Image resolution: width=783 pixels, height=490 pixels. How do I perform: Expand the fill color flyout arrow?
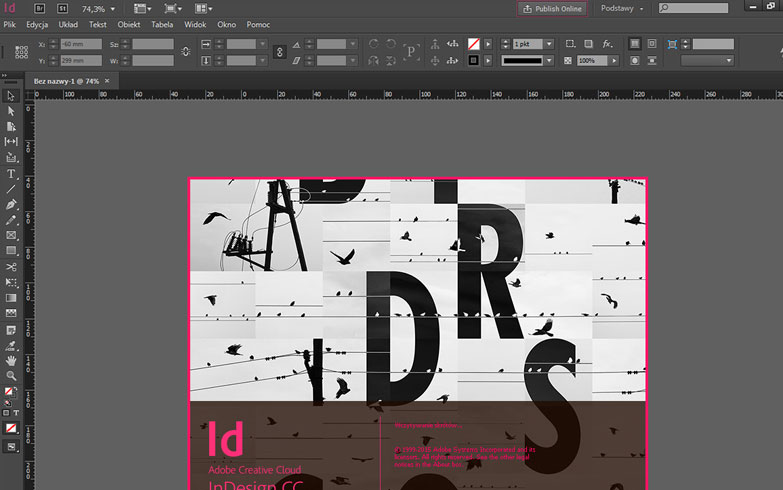[x=488, y=44]
